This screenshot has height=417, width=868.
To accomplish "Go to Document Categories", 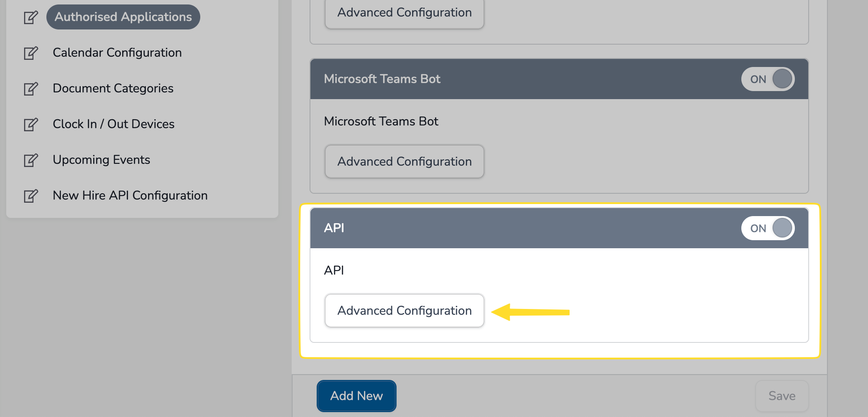I will point(113,88).
